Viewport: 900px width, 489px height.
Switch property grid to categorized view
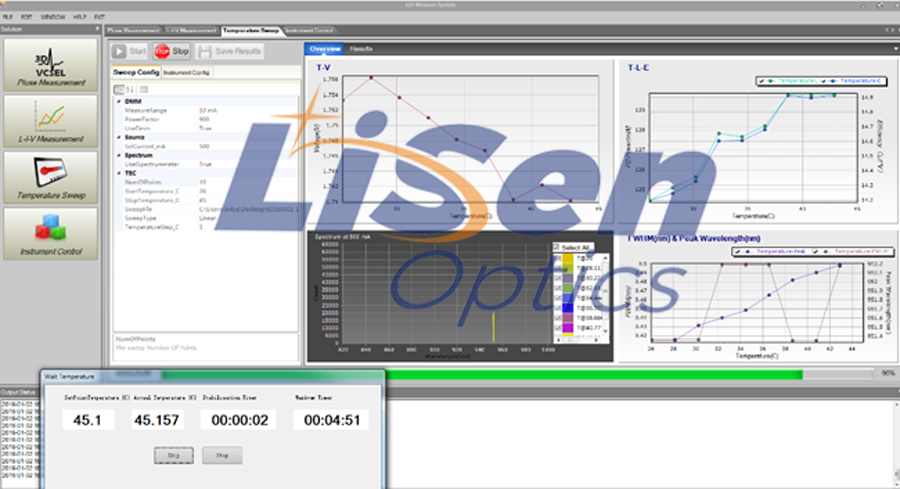(x=119, y=90)
